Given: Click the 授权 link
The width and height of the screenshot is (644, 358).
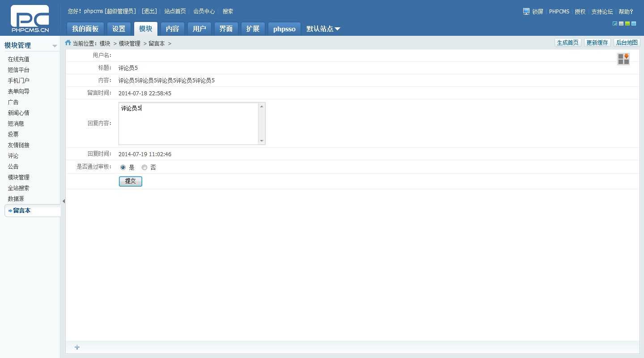Looking at the screenshot, I should 580,12.
